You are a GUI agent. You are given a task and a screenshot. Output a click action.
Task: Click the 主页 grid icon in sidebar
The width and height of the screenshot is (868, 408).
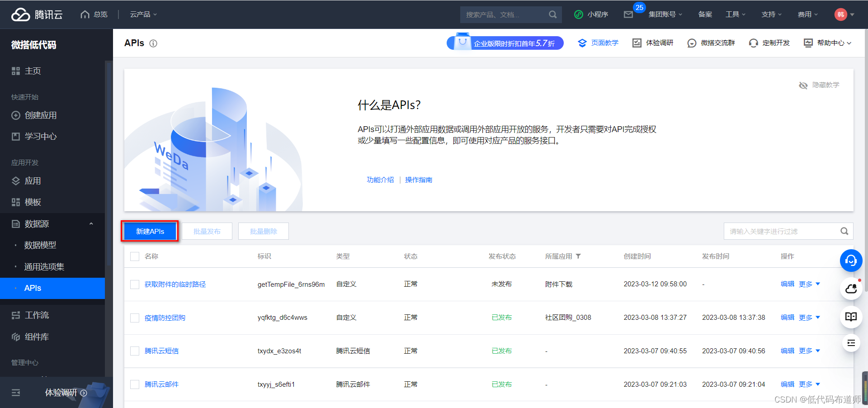click(x=16, y=71)
